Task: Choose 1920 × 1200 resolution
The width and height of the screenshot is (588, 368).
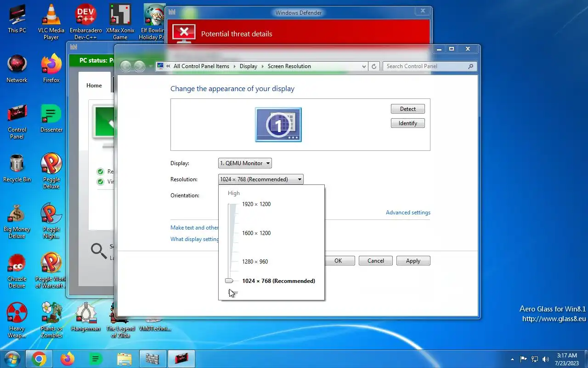Action: tap(256, 204)
